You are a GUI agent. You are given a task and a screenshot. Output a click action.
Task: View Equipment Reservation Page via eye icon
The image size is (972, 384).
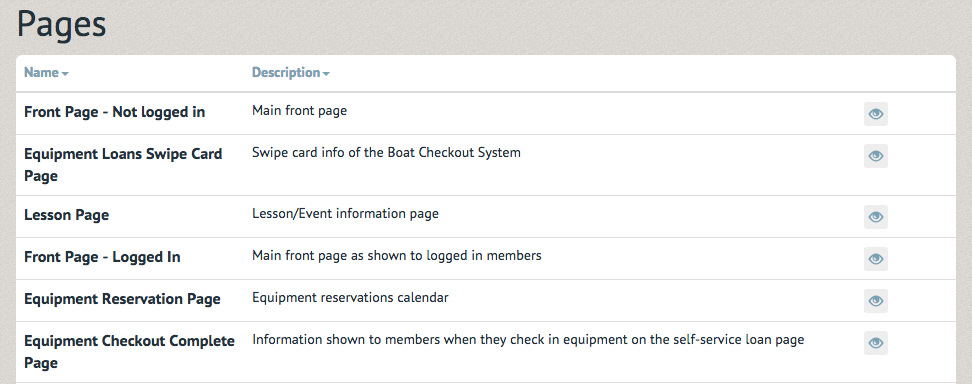[x=875, y=301]
